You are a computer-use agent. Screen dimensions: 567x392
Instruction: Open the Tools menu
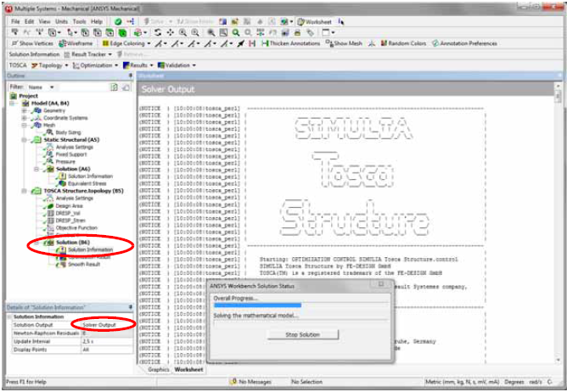point(79,20)
